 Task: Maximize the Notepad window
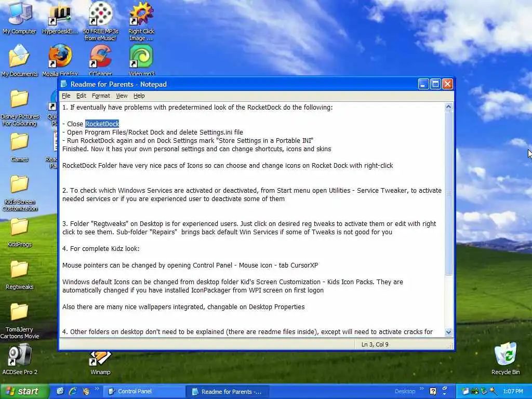point(435,84)
